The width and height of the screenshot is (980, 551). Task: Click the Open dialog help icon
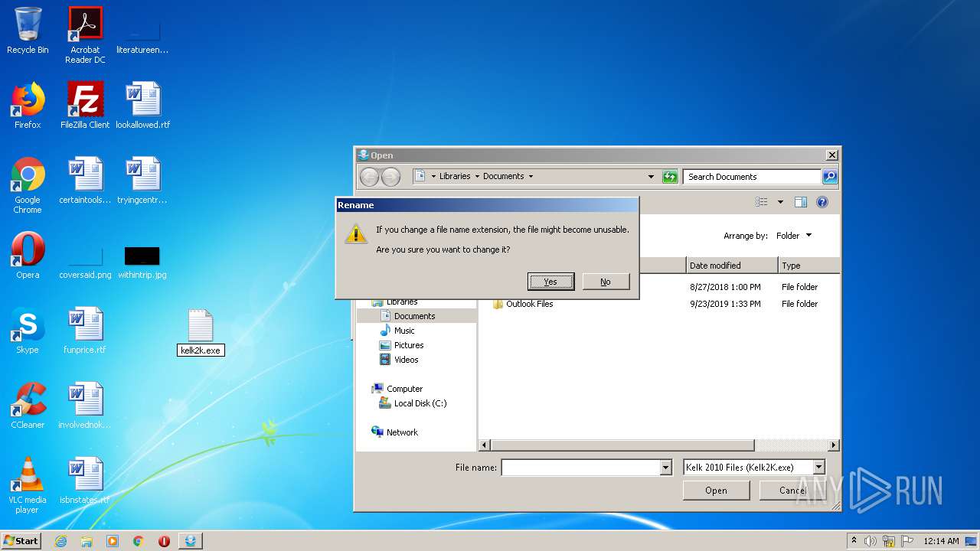(x=822, y=202)
